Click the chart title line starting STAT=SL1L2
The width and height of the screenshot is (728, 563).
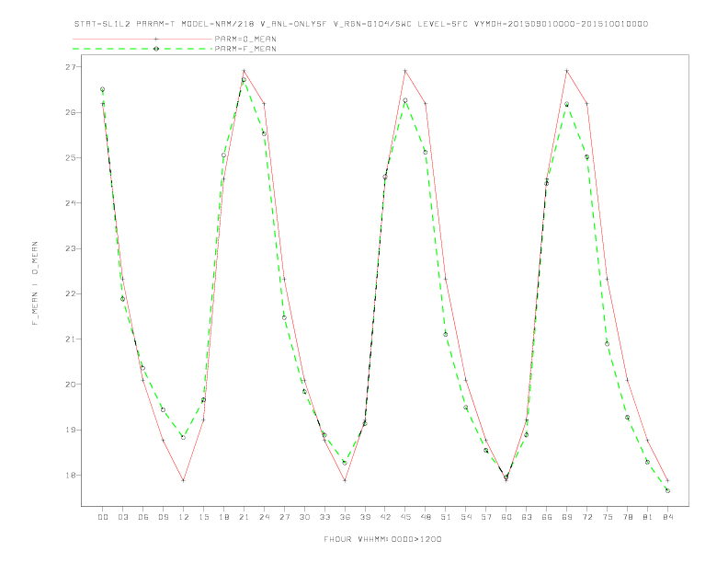pyautogui.click(x=360, y=24)
